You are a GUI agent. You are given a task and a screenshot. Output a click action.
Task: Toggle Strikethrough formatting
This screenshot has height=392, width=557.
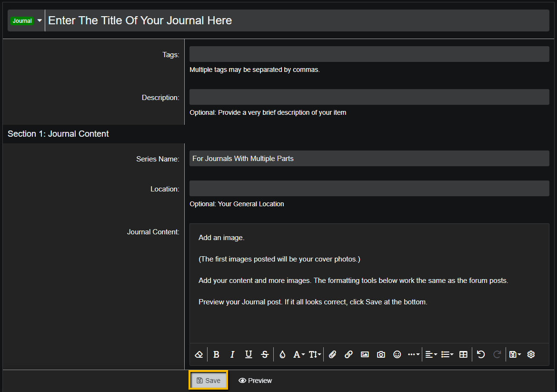coord(265,354)
